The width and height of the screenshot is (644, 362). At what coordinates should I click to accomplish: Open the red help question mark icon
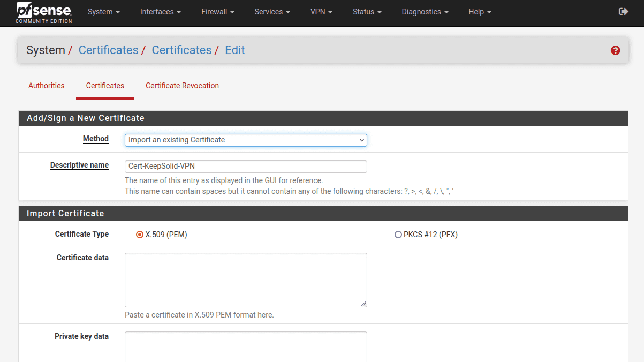[615, 50]
